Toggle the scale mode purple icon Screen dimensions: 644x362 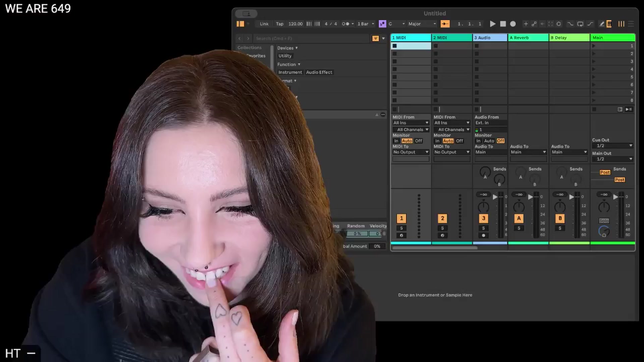pos(382,24)
